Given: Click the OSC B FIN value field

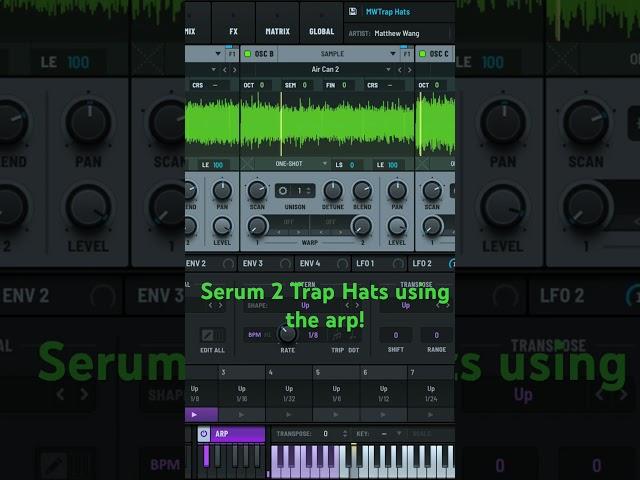Looking at the screenshot, I should click(344, 85).
